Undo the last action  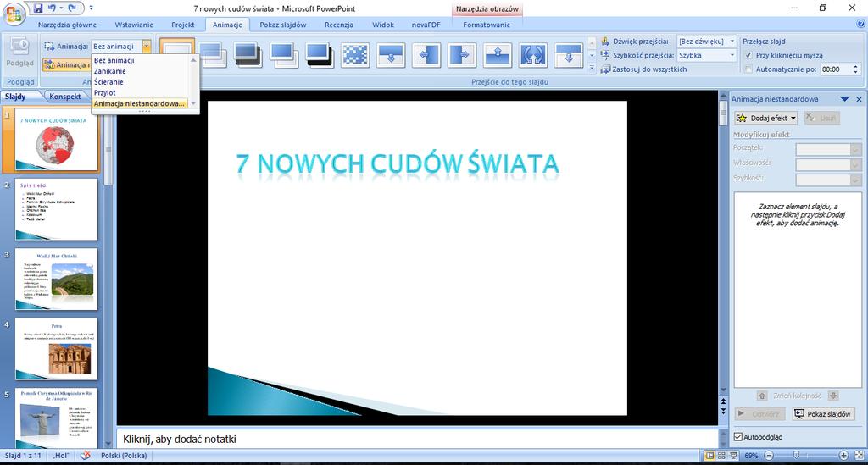tap(52, 8)
